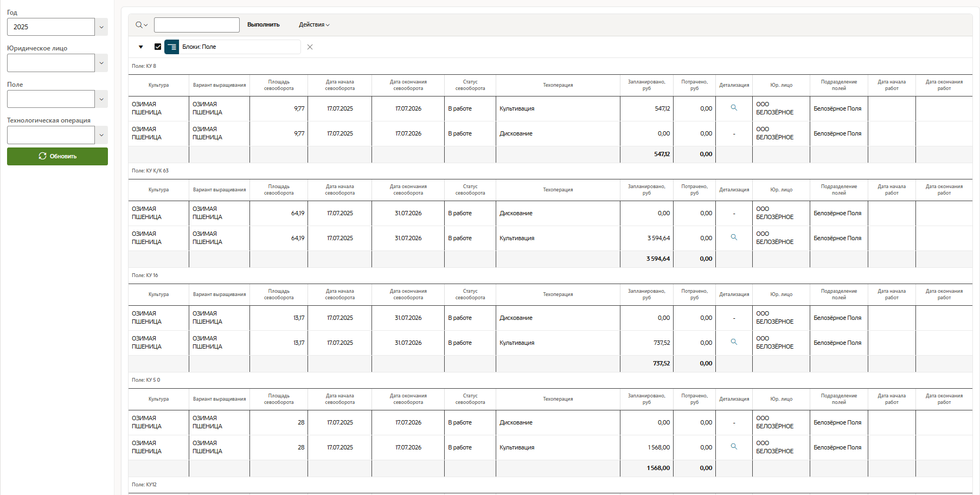Click КУ 16 Статус севооборота header
This screenshot has height=495, width=980.
pyautogui.click(x=470, y=294)
